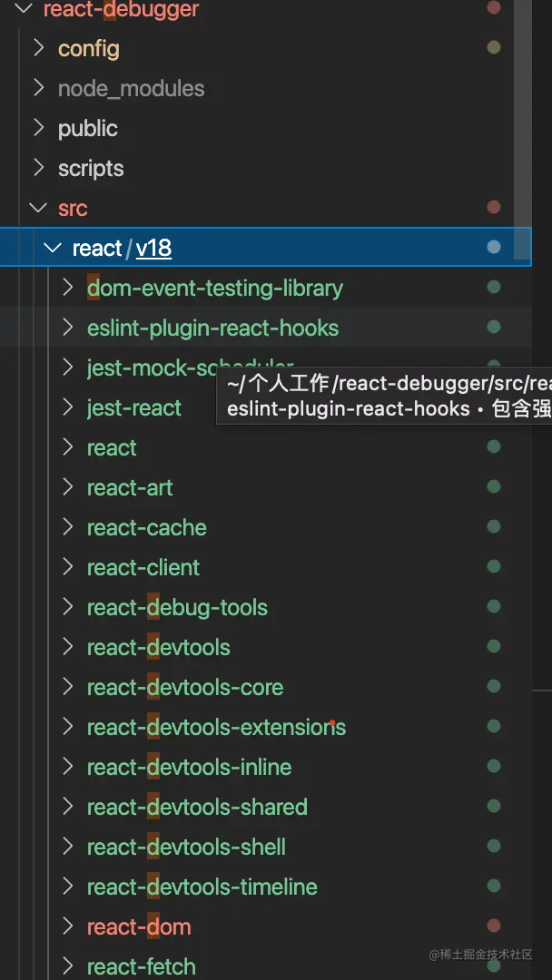
Task: Expand the public folder chevron
Action: coord(39,128)
